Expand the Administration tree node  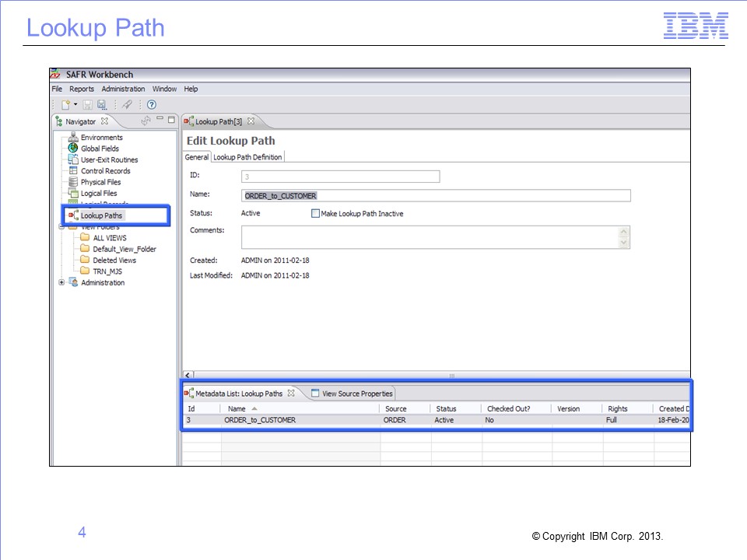(x=61, y=282)
